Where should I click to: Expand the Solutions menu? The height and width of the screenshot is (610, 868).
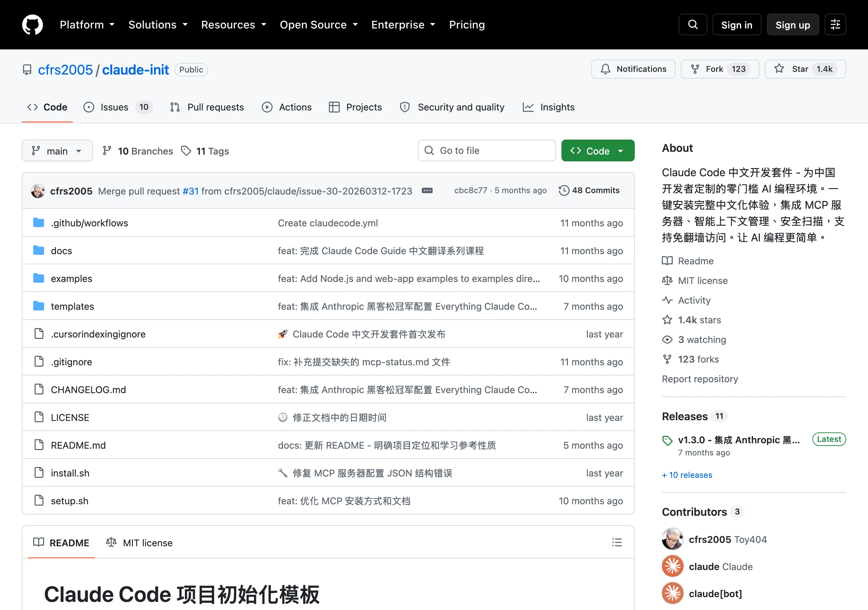[x=158, y=24]
